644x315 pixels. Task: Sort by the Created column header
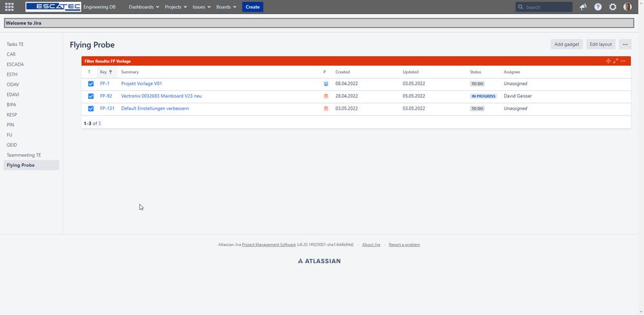(342, 72)
